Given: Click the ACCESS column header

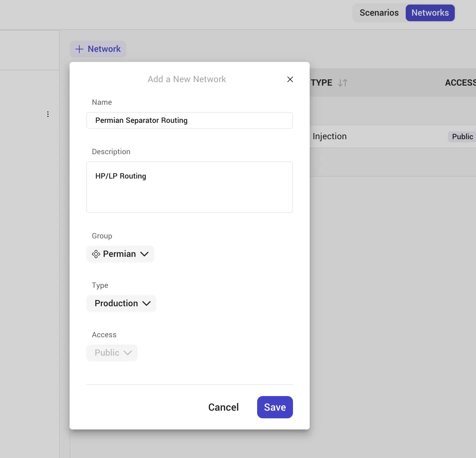Looking at the screenshot, I should coord(460,83).
